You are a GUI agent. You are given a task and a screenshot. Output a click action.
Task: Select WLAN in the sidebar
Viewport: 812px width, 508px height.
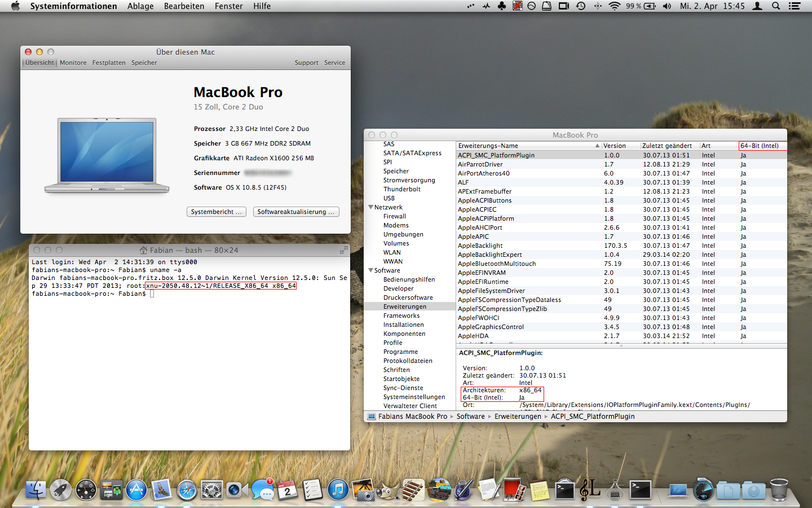[392, 252]
